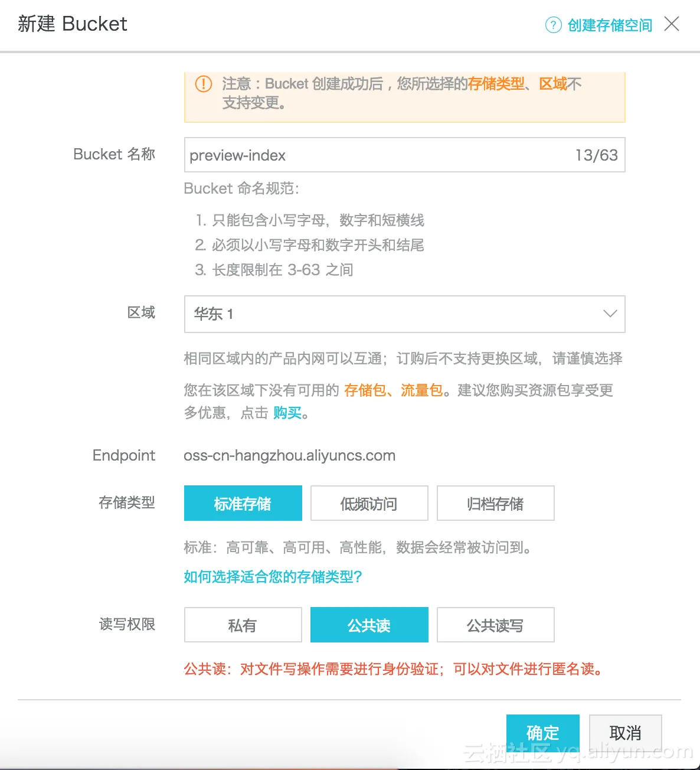Image resolution: width=700 pixels, height=770 pixels.
Task: Click the help question mark icon
Action: tap(553, 25)
